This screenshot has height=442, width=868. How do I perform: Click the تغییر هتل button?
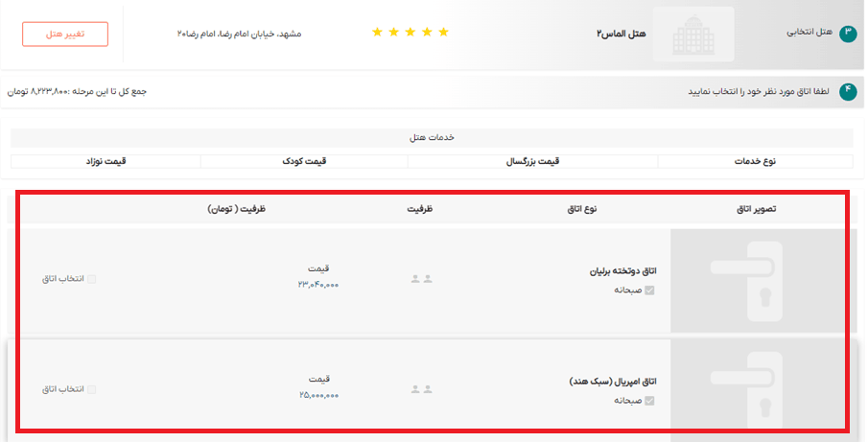[65, 34]
